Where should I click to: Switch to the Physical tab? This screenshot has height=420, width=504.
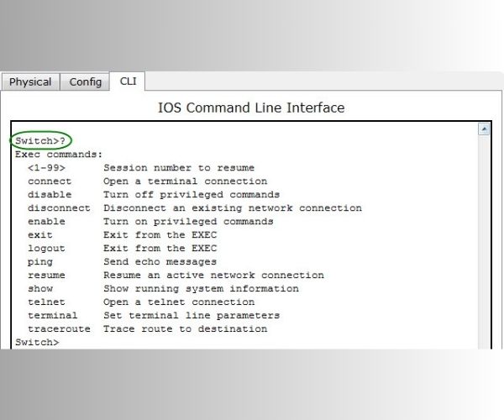coord(30,82)
